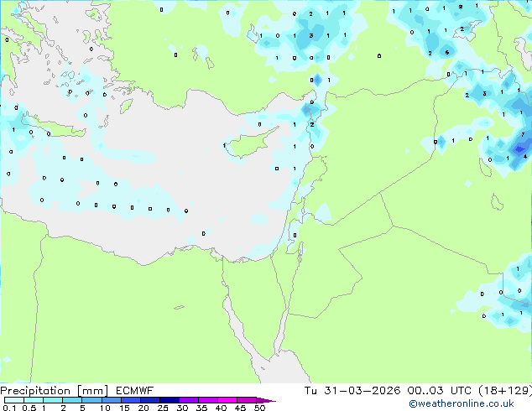This screenshot has height=411, width=532.
Task: Click the 'UTC' label
Action: [461, 391]
